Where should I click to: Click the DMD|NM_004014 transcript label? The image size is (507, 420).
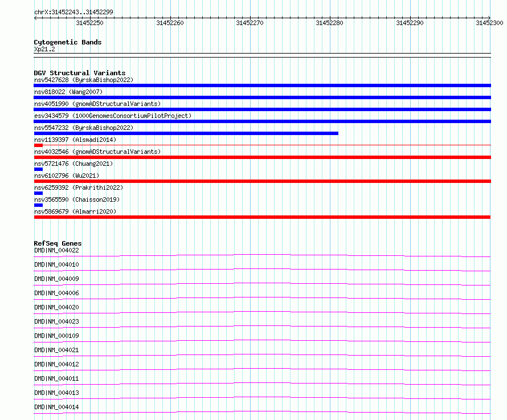[x=56, y=407]
